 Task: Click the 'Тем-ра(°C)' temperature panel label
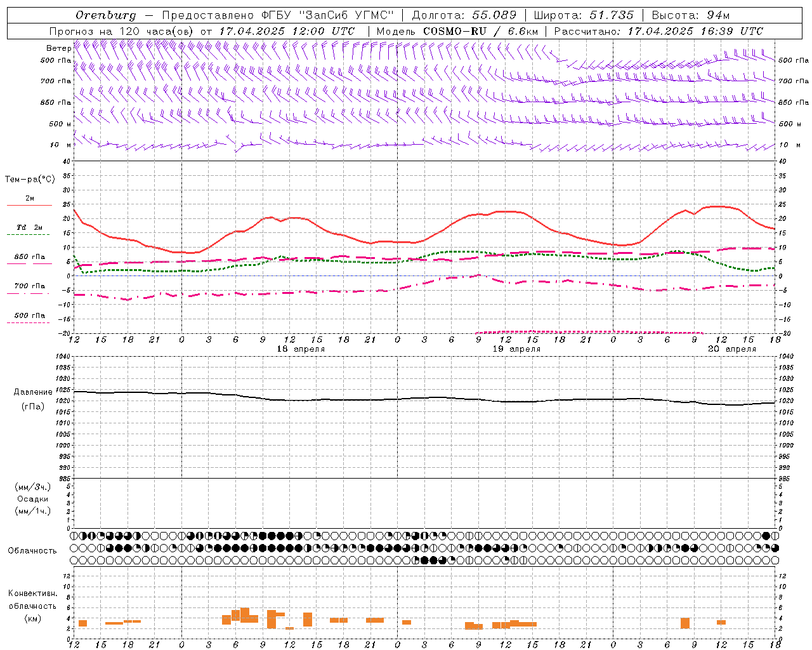(30, 180)
